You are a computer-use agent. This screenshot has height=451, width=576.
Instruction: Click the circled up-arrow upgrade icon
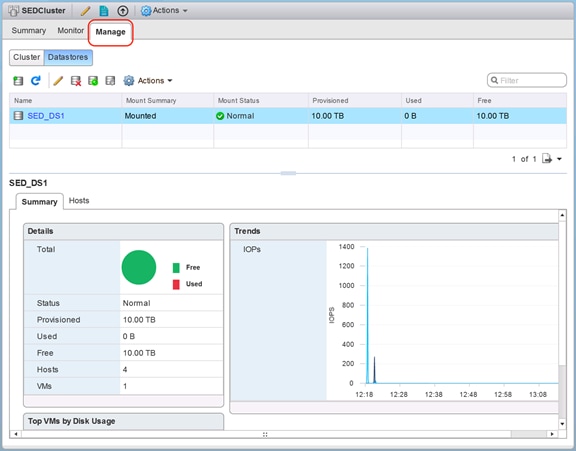tap(123, 11)
